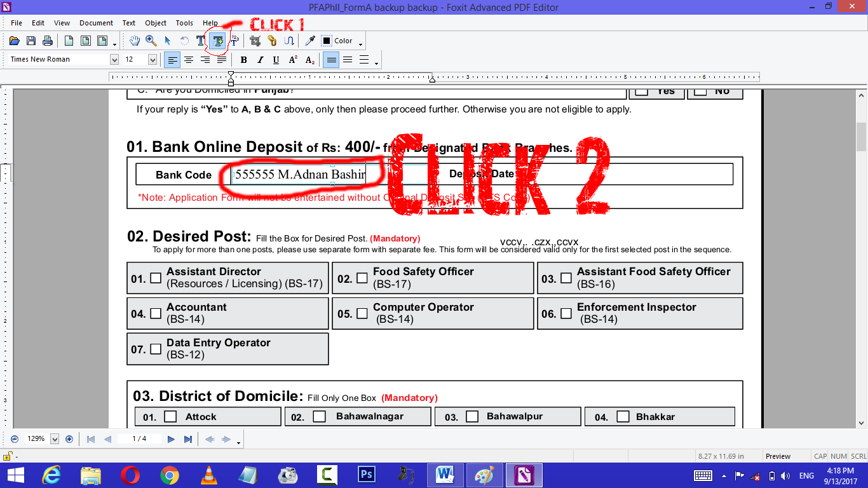Apply bold formatting

pos(243,59)
